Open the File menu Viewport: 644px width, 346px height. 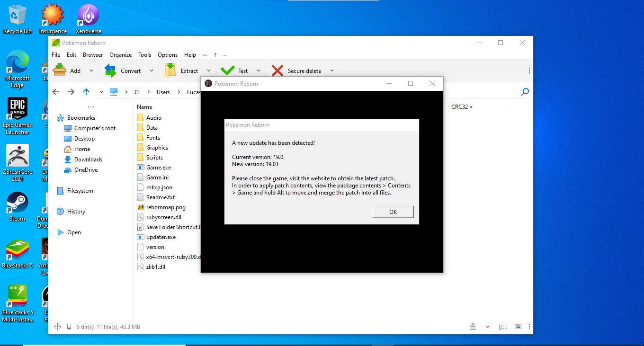(56, 55)
